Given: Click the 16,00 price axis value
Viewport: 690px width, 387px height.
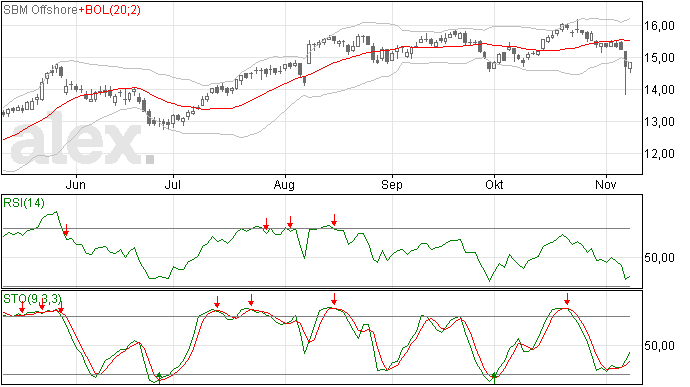Looking at the screenshot, I should point(659,26).
